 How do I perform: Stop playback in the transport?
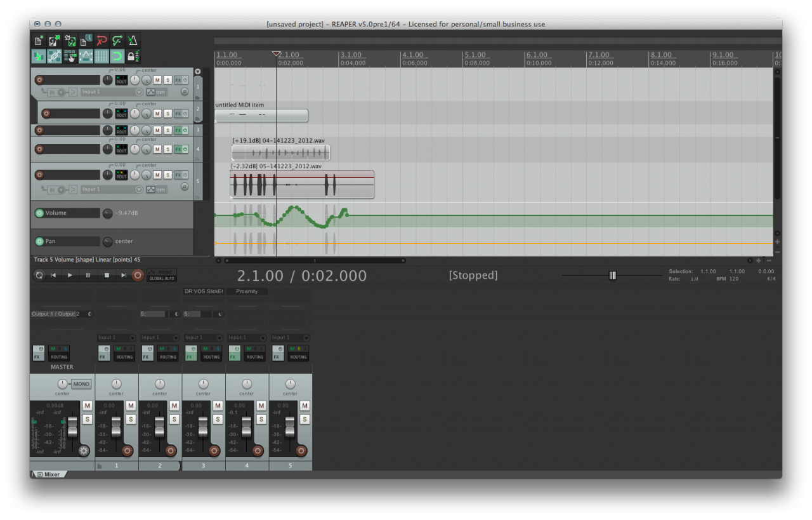click(107, 275)
